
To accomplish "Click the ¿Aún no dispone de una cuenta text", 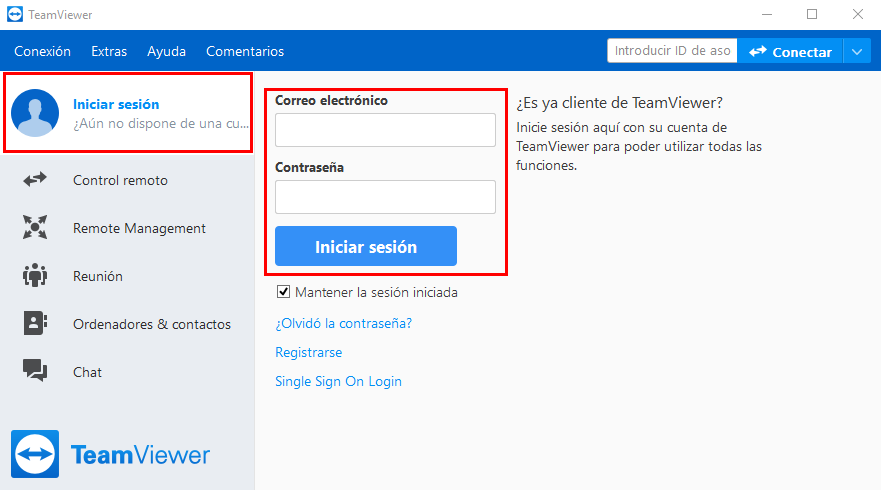I will pyautogui.click(x=161, y=124).
